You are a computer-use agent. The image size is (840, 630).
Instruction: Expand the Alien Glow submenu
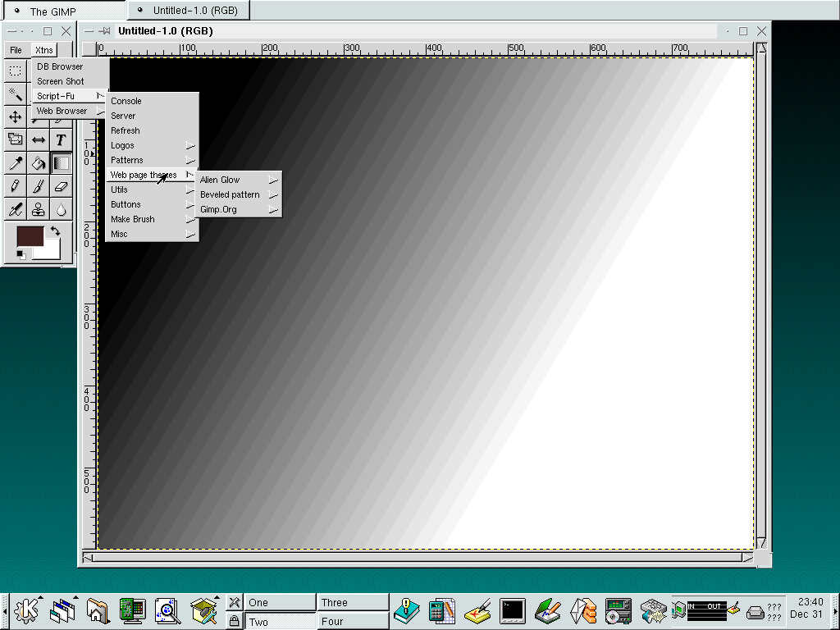[x=239, y=180]
